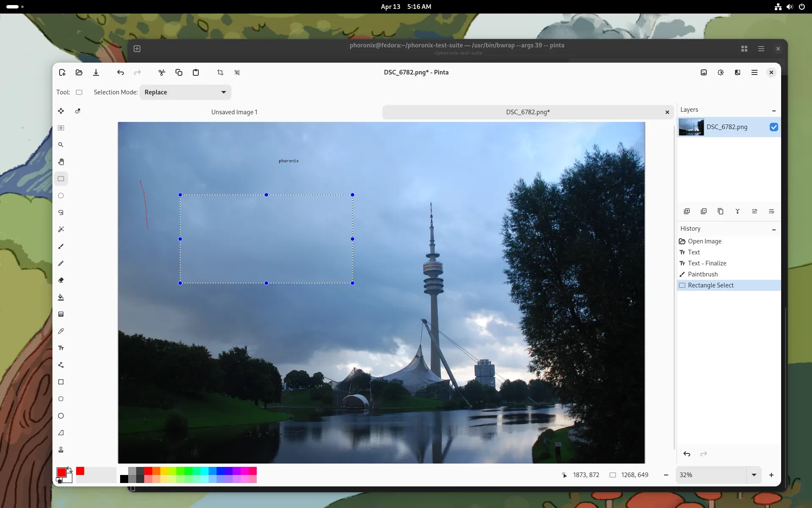The image size is (812, 508).
Task: Select the Lasso Select tool
Action: (x=61, y=213)
